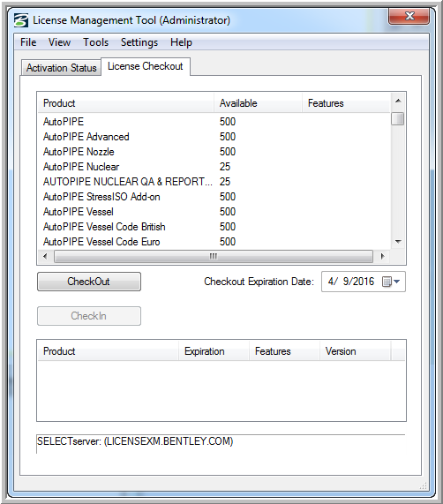Screen dimensions: 443x504
Task: Open the File menu
Action: pyautogui.click(x=28, y=42)
